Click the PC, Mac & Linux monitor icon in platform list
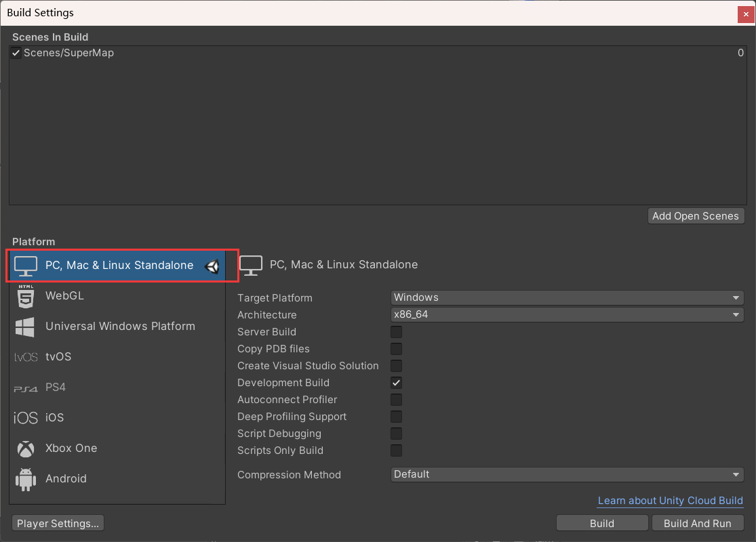756x542 pixels. tap(26, 266)
